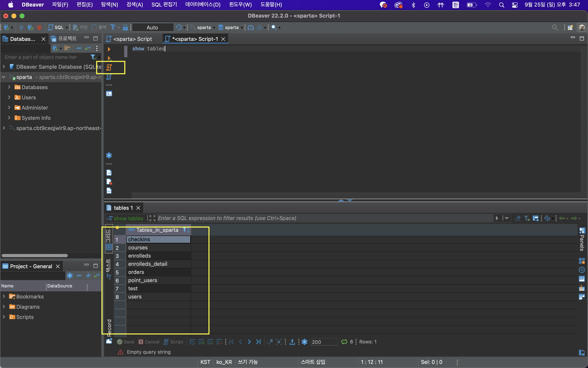
Task: Click the transaction log clock icon
Action: pyautogui.click(x=179, y=28)
